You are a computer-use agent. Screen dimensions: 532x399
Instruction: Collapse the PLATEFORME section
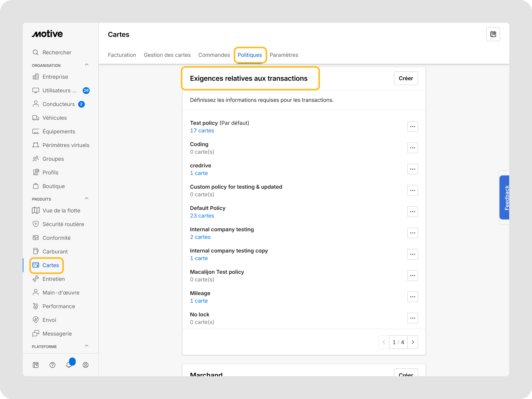pos(87,346)
